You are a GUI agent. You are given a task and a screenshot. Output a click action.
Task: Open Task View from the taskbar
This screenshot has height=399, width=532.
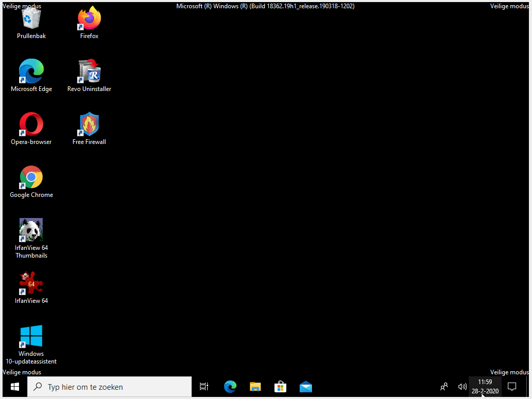204,387
